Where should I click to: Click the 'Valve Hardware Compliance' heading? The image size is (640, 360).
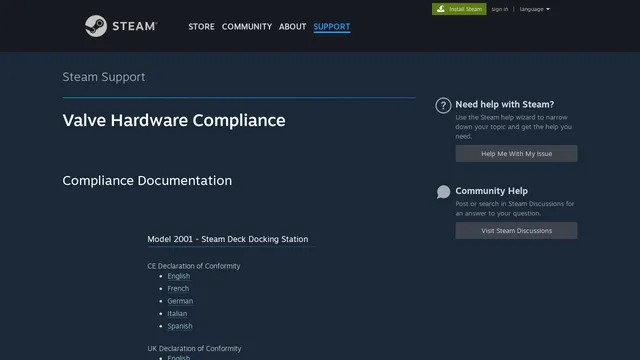coord(174,120)
